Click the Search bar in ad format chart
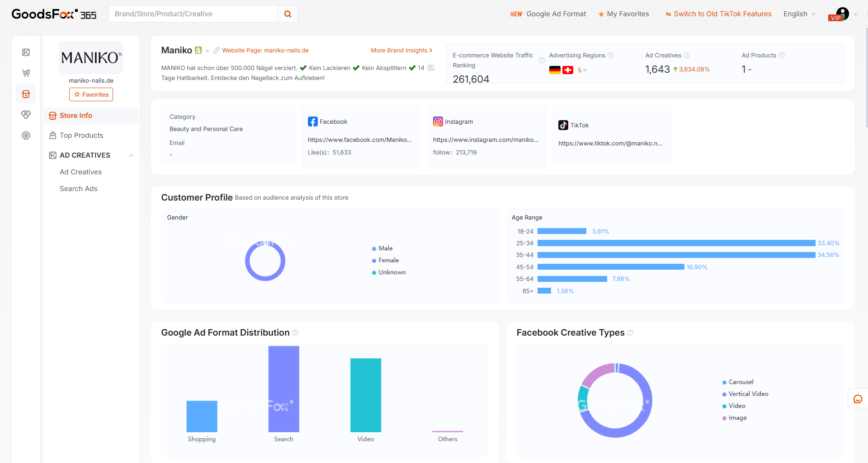This screenshot has height=463, width=868. tap(283, 389)
